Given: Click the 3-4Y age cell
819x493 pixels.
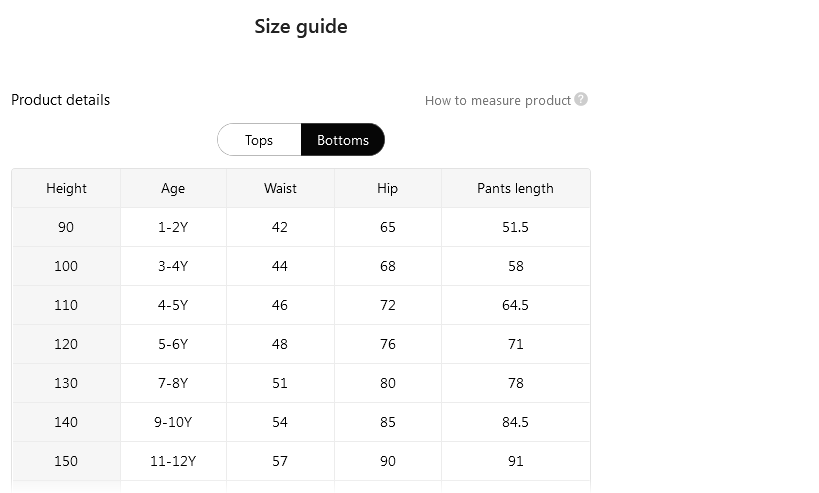Looking at the screenshot, I should pos(173,266).
